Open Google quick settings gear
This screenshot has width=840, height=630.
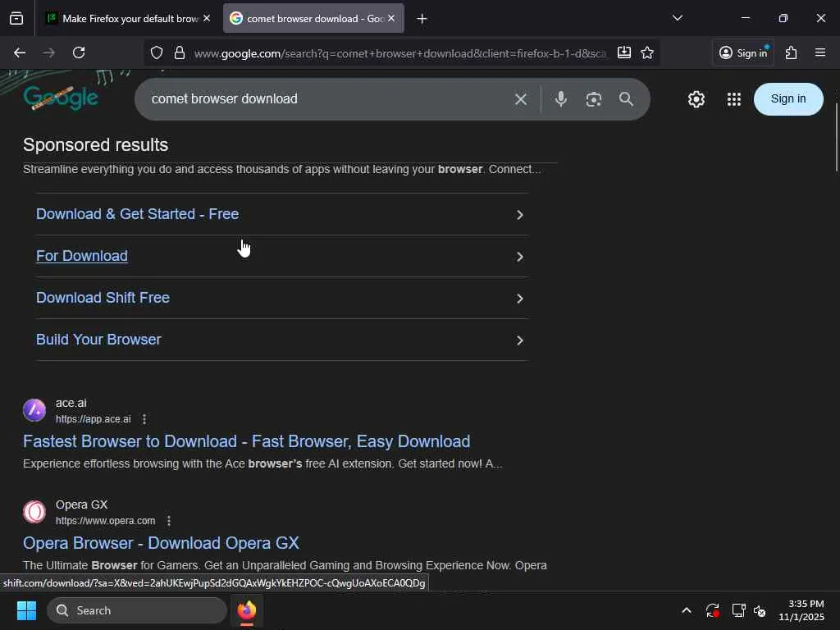[696, 99]
